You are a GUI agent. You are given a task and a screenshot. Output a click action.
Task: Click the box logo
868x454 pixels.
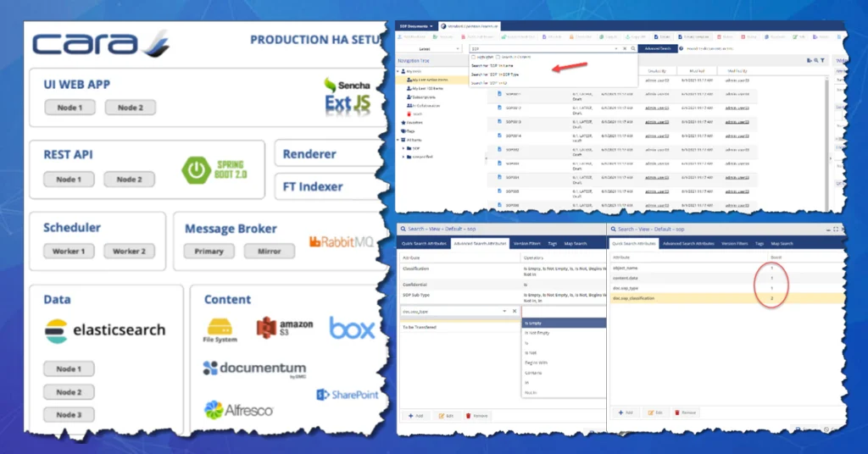pyautogui.click(x=352, y=329)
